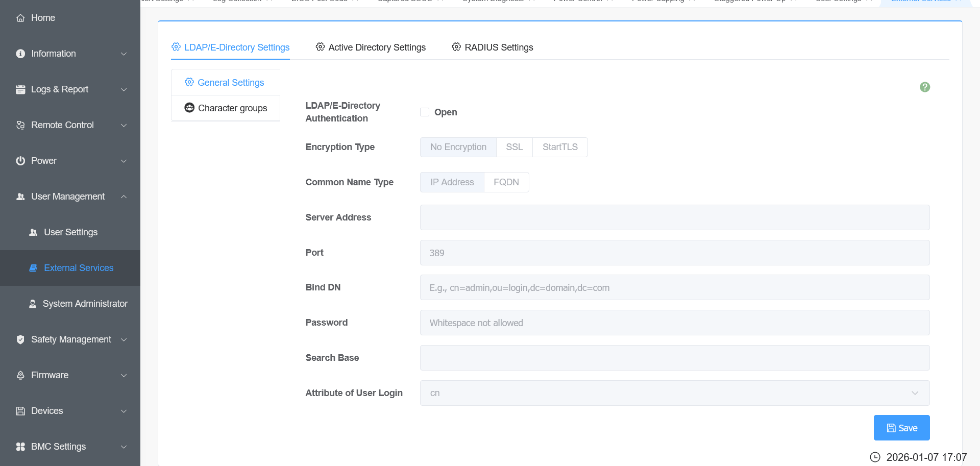Click the Logs & Report calendar icon

pos(20,89)
